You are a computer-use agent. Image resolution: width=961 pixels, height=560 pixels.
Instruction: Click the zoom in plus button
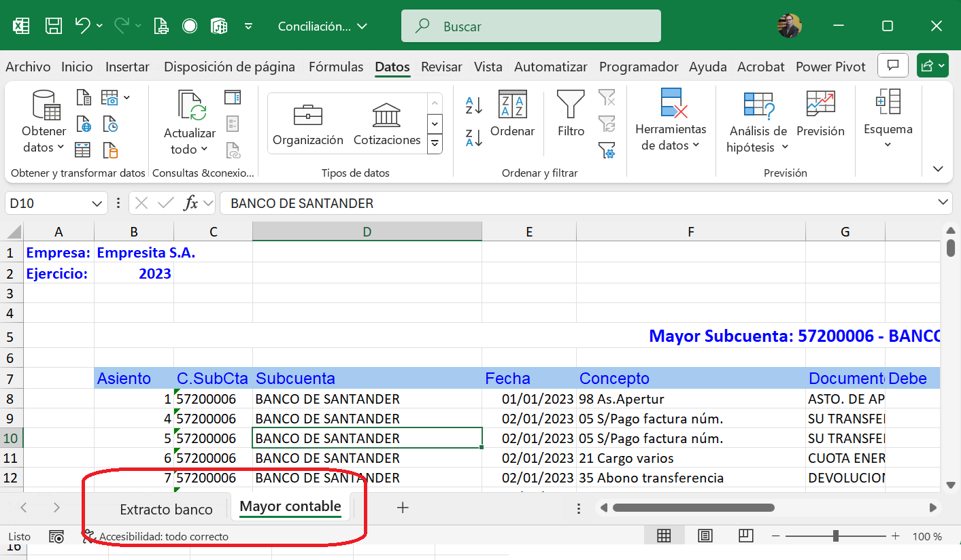(x=895, y=536)
